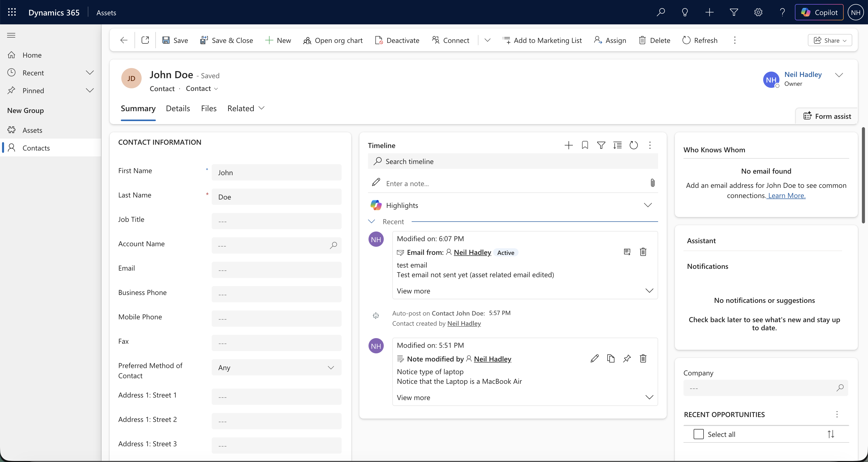Open Preferred Method of Contact dropdown
The image size is (868, 462).
(x=277, y=367)
